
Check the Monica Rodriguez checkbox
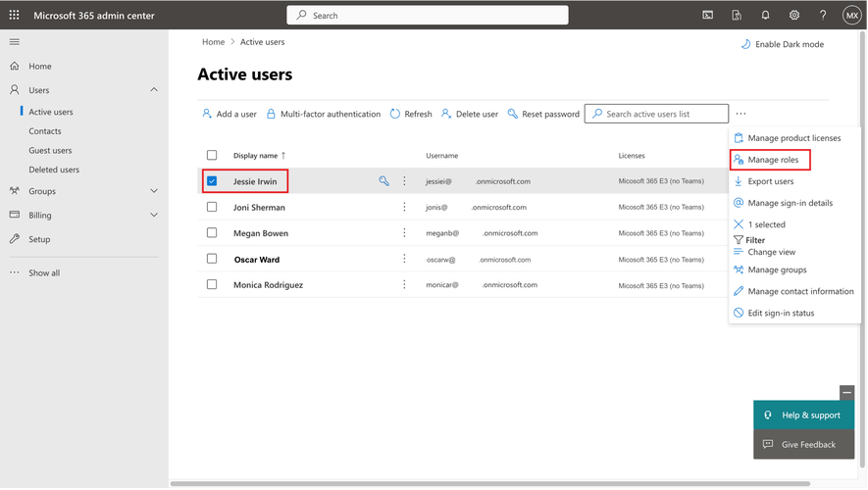coord(212,284)
